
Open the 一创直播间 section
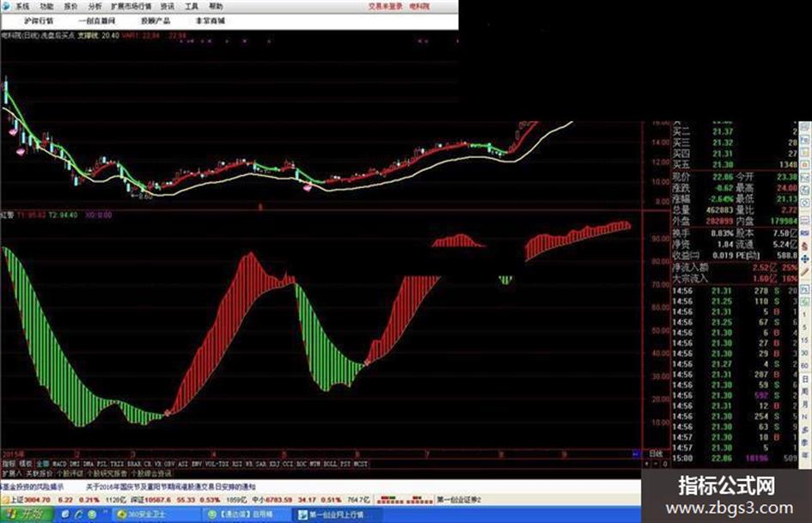point(97,21)
